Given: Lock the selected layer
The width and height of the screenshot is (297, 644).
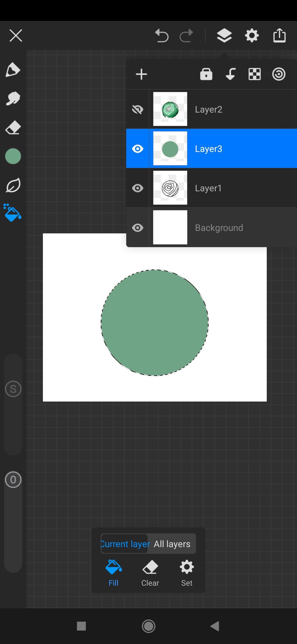Looking at the screenshot, I should (206, 74).
